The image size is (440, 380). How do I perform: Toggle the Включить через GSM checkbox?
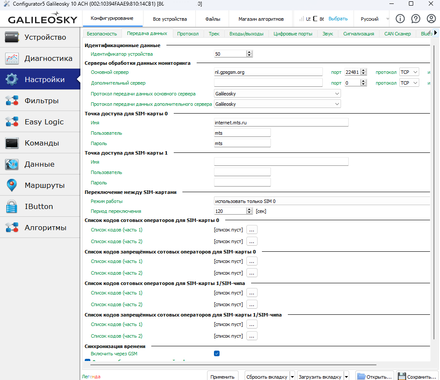pyautogui.click(x=217, y=353)
